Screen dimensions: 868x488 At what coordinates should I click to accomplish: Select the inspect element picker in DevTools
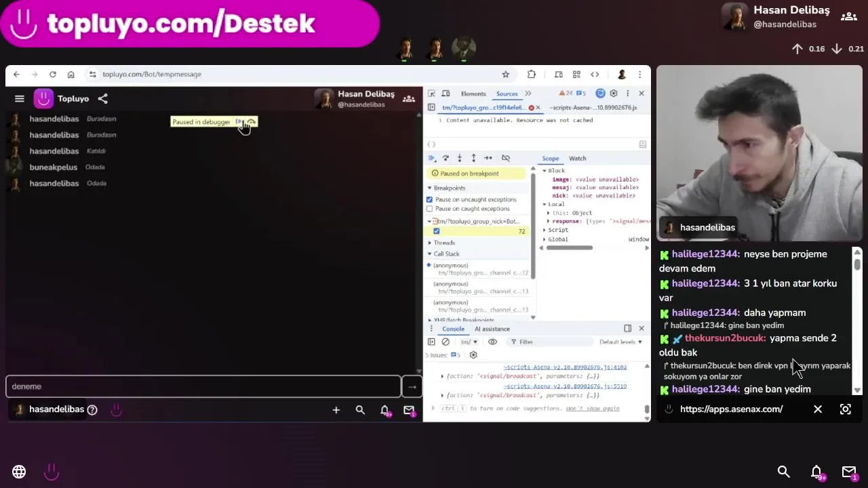[431, 94]
